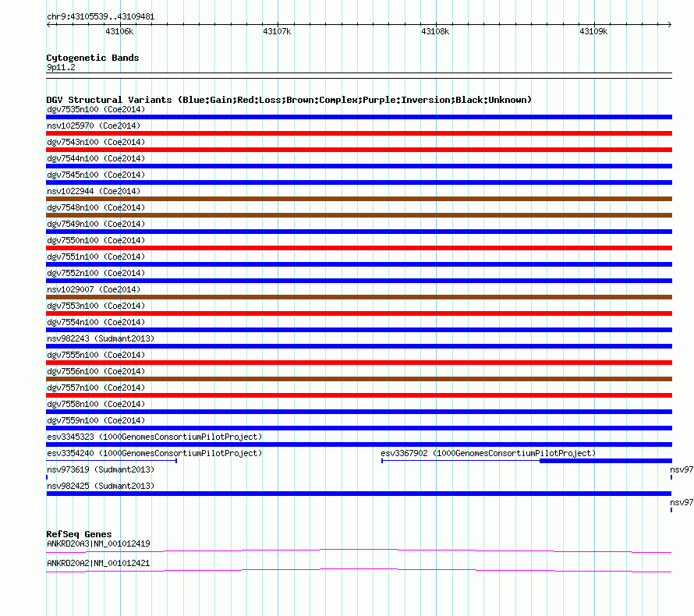Click the 43108k ruler mark

click(x=435, y=31)
